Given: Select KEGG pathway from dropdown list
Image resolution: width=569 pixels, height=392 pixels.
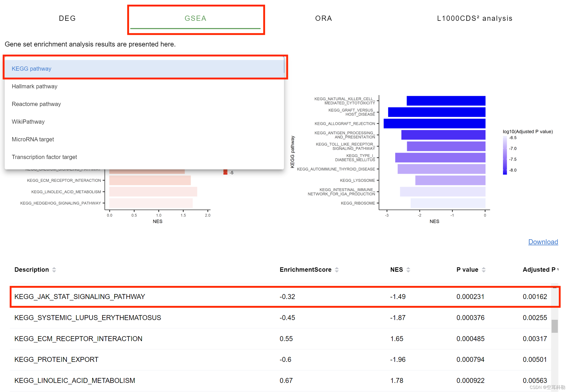Looking at the screenshot, I should pyautogui.click(x=31, y=69).
